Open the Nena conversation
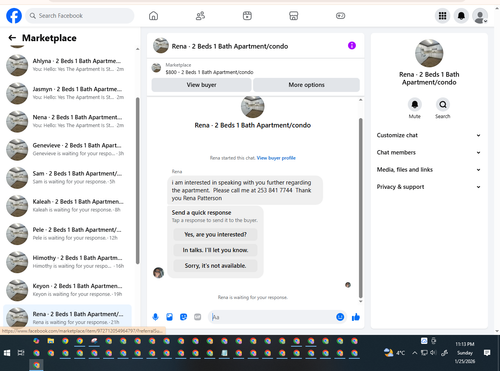 [68, 121]
